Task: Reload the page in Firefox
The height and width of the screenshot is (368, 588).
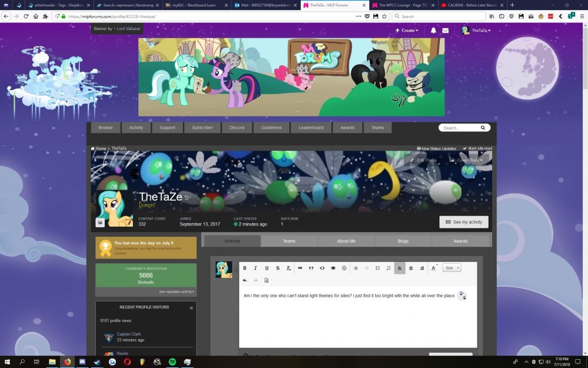Action: click(x=26, y=16)
